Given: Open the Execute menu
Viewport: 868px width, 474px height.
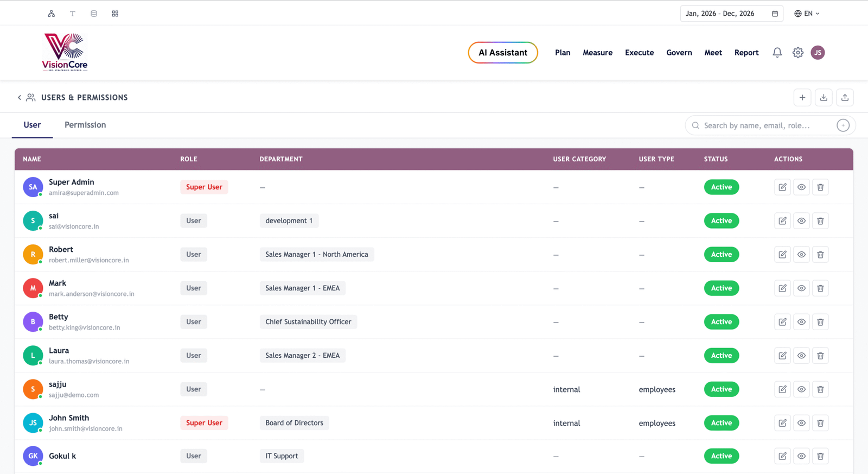Looking at the screenshot, I should point(639,53).
